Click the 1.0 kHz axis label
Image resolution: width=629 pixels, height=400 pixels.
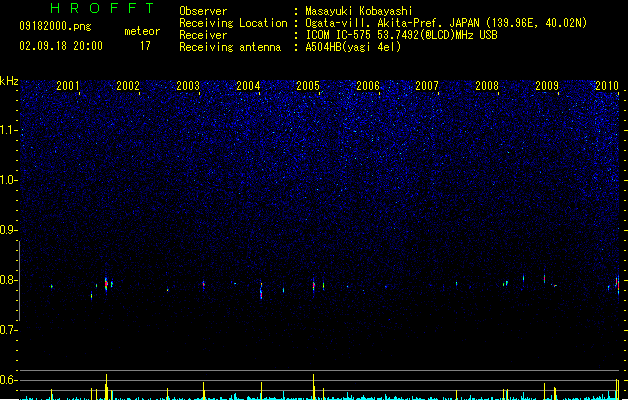click(8, 180)
